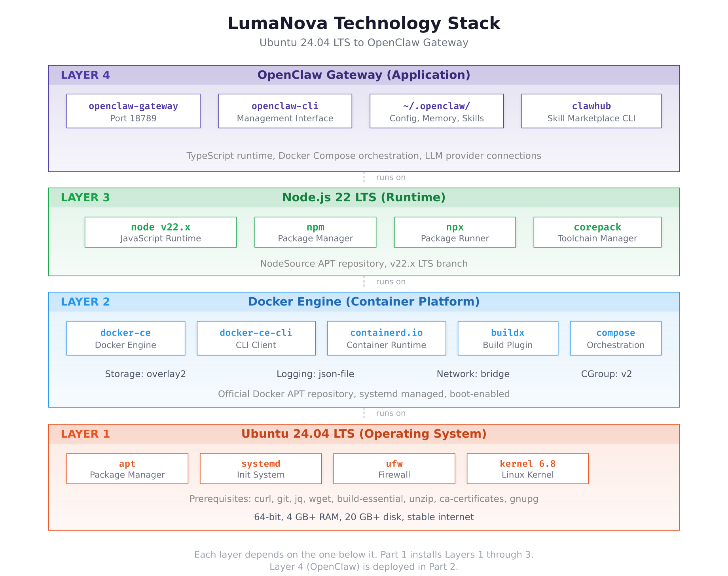Image resolution: width=728 pixels, height=576 pixels.
Task: Click the npm Package Manager box
Action: click(x=315, y=232)
